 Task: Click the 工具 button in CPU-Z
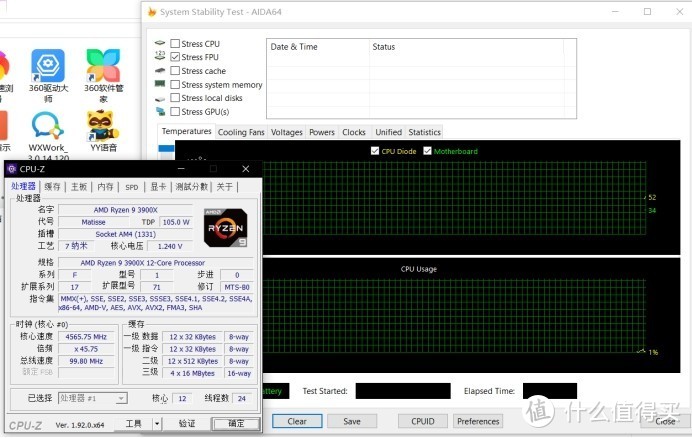[x=133, y=424]
